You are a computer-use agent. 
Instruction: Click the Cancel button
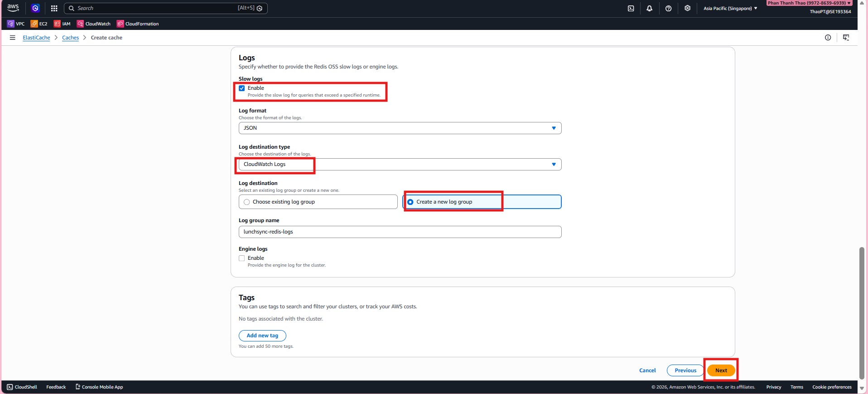[647, 370]
